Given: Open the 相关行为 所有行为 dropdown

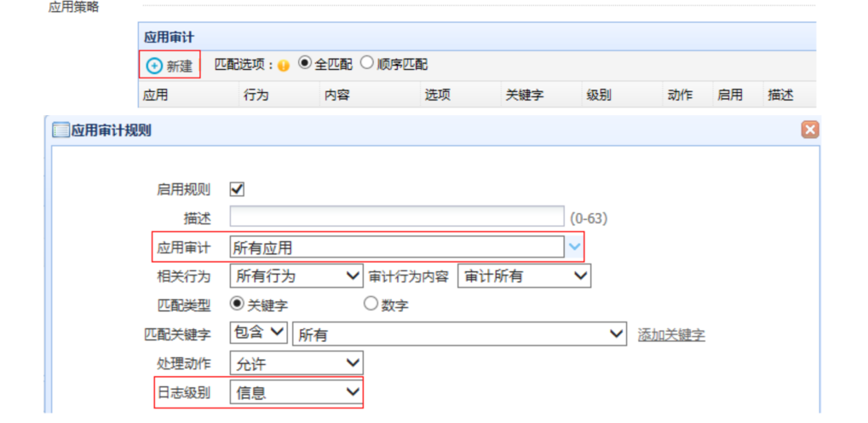Looking at the screenshot, I should tap(296, 276).
